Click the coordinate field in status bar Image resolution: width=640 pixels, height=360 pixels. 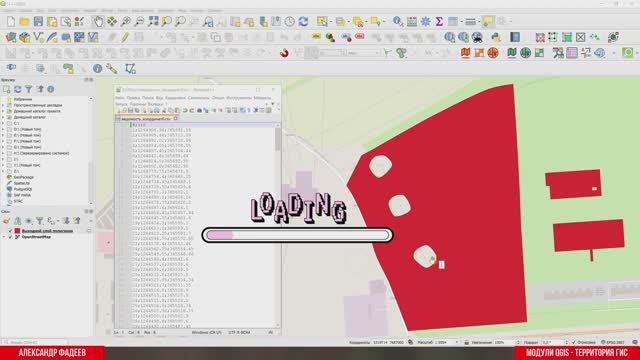(x=388, y=342)
